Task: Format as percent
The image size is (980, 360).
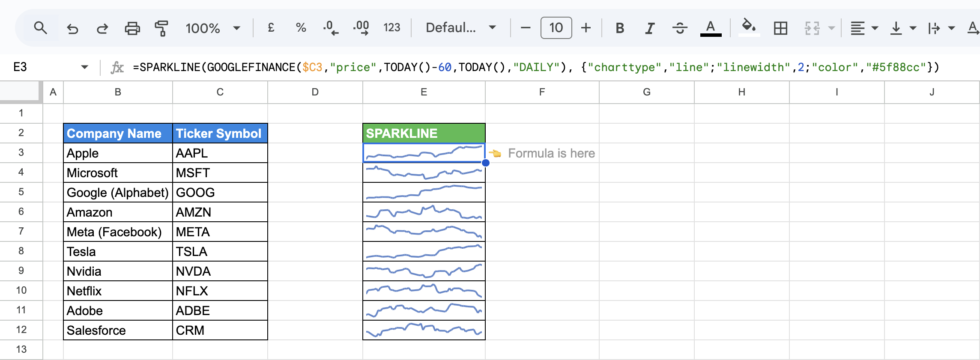Action: click(301, 28)
